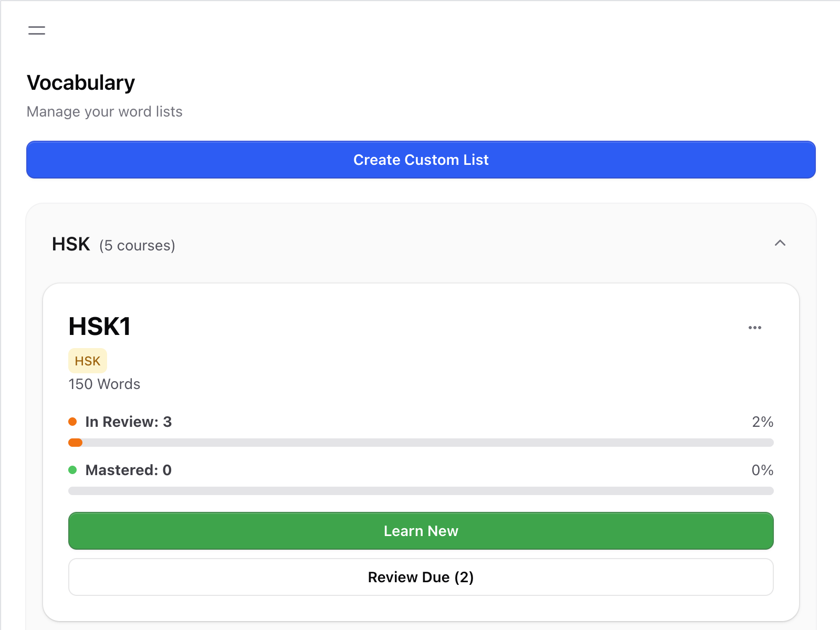Select the HSK1 card title
840x630 pixels.
99,327
